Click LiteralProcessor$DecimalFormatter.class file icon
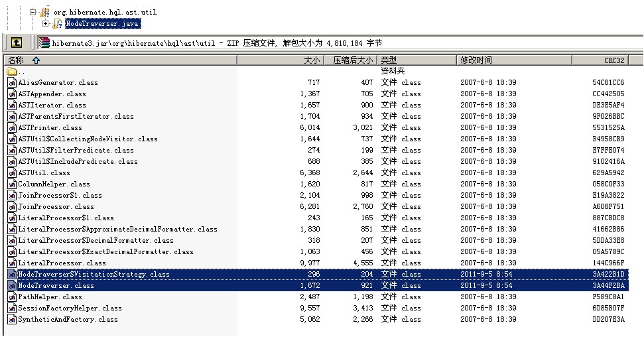The width and height of the screenshot is (644, 337). 12,240
